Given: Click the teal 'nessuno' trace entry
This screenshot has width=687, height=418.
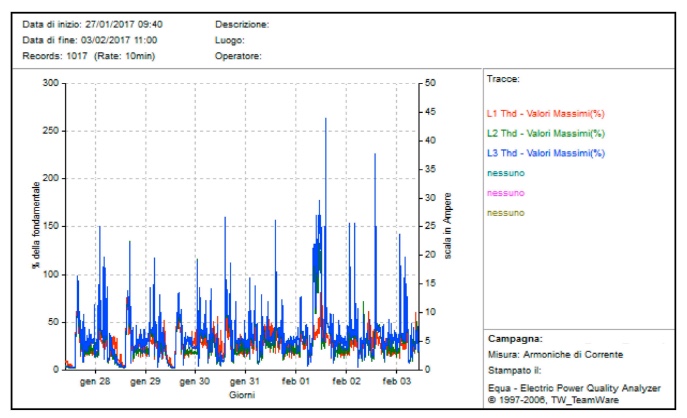Looking at the screenshot, I should point(506,173).
